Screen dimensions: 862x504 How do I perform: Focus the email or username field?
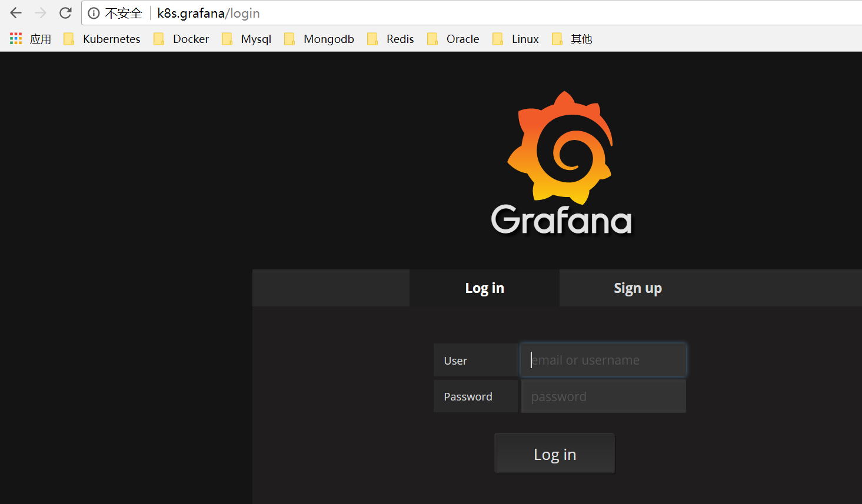pyautogui.click(x=603, y=360)
